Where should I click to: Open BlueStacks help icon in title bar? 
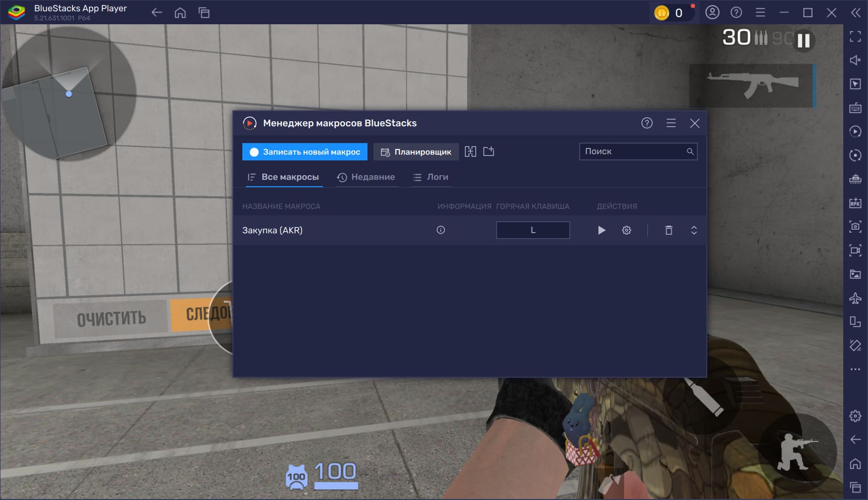click(736, 12)
